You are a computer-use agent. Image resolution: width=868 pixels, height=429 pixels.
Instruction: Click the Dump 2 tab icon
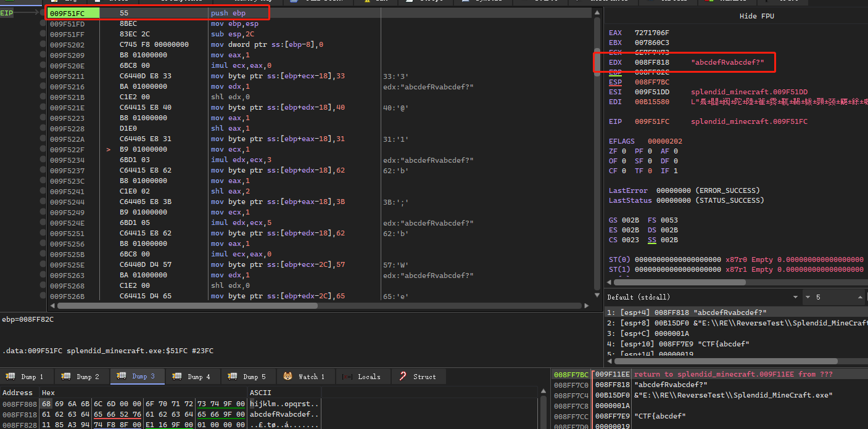(66, 377)
